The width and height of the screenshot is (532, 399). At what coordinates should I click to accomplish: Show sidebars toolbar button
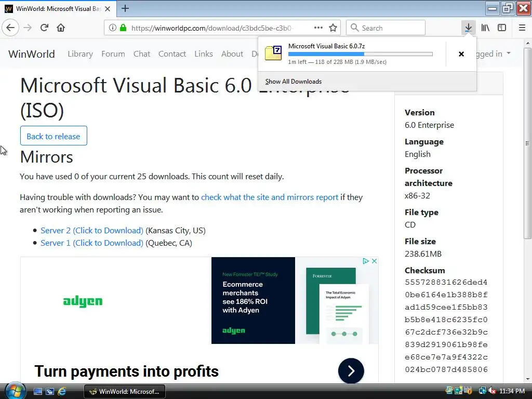pyautogui.click(x=502, y=28)
